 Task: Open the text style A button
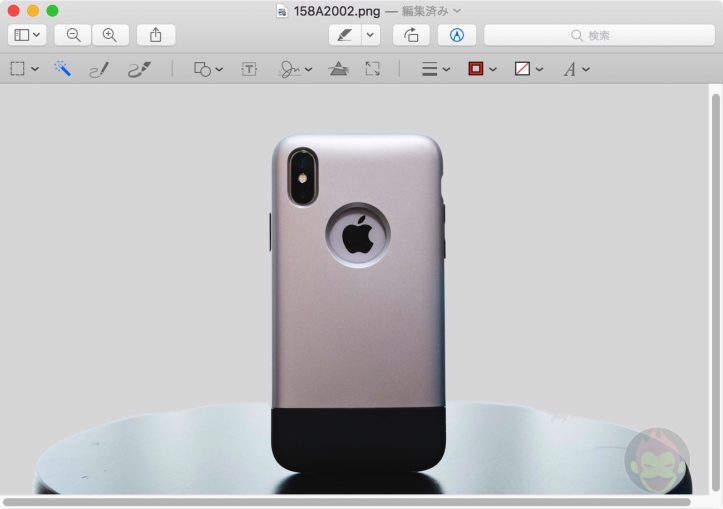569,69
